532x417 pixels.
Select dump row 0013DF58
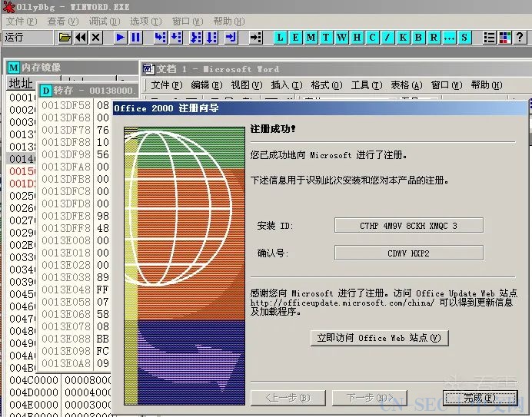click(75, 105)
